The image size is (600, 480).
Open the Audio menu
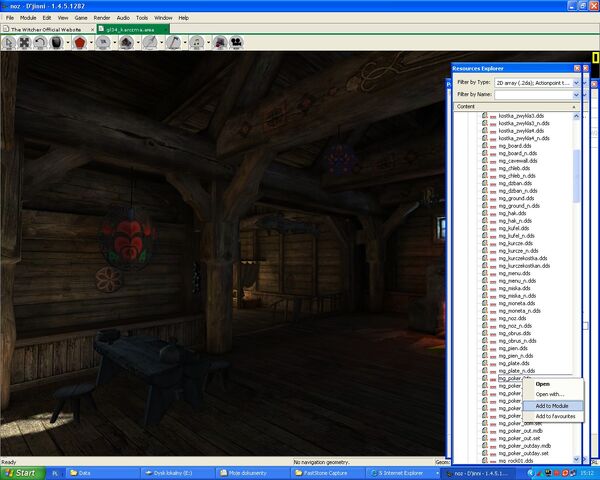tap(123, 18)
